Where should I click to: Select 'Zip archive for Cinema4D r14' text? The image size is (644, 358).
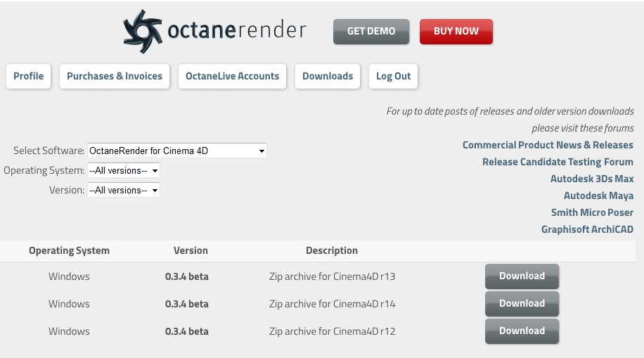click(333, 304)
